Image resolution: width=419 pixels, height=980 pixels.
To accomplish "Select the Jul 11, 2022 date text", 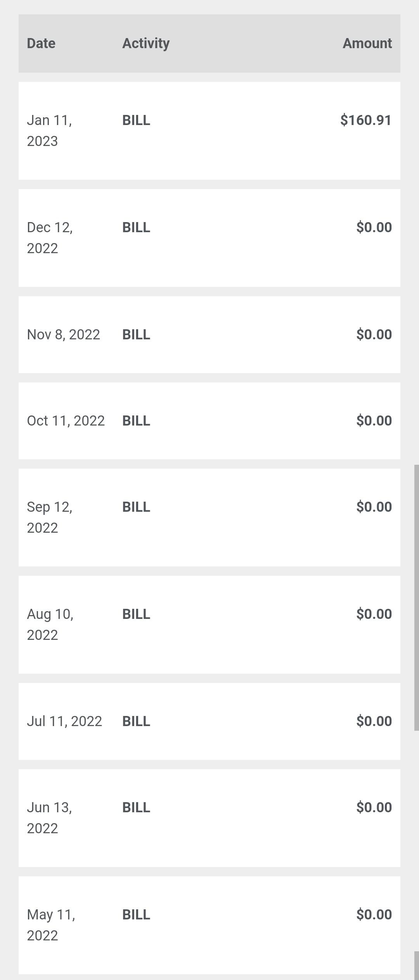I will 64,721.
